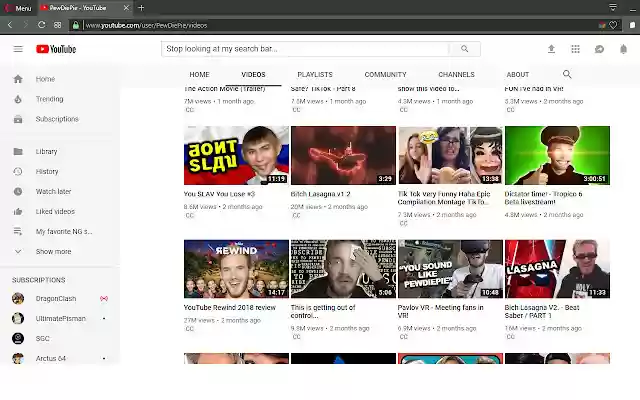640x400 pixels.
Task: Expand Show more in the sidebar
Action: tap(53, 251)
